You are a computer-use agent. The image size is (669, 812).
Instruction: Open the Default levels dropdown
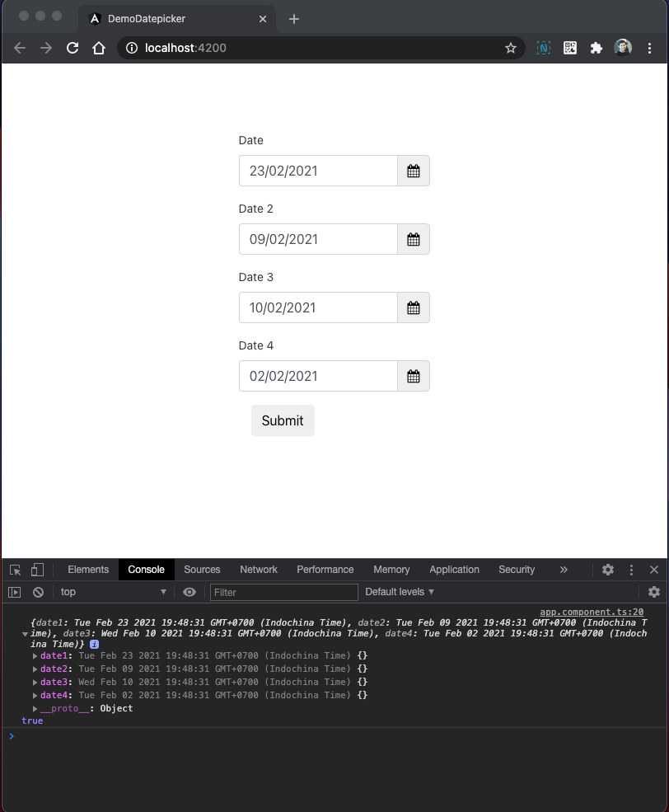(400, 592)
